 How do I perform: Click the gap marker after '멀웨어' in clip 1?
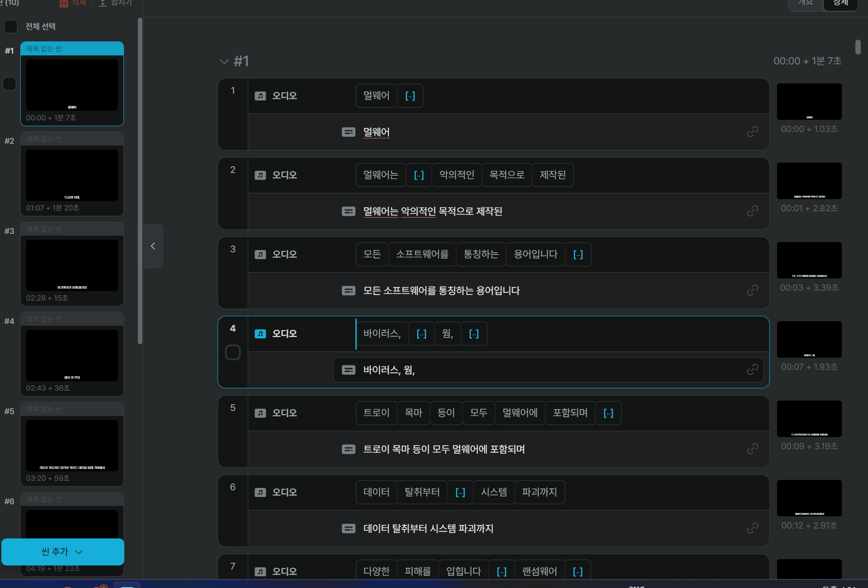pyautogui.click(x=410, y=96)
